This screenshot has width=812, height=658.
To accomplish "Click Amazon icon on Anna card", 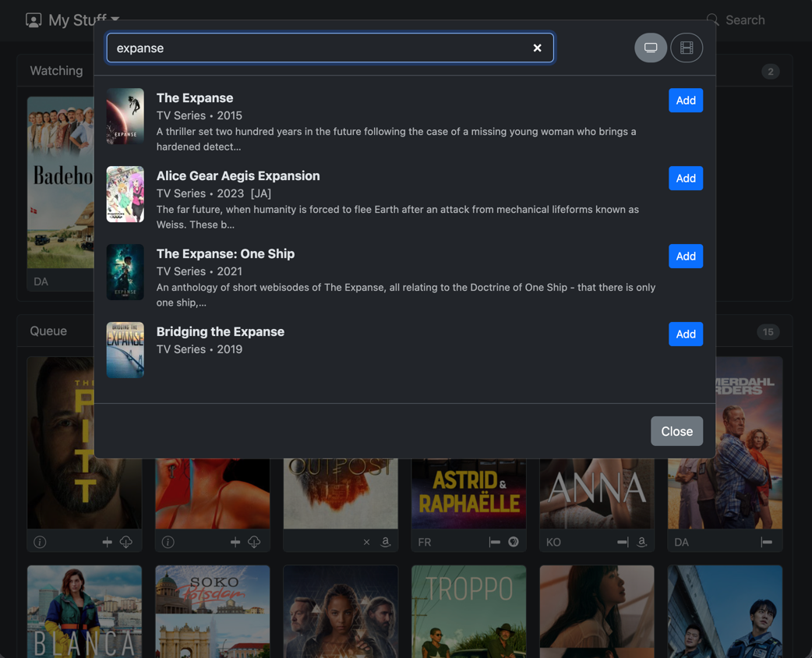I will (641, 542).
